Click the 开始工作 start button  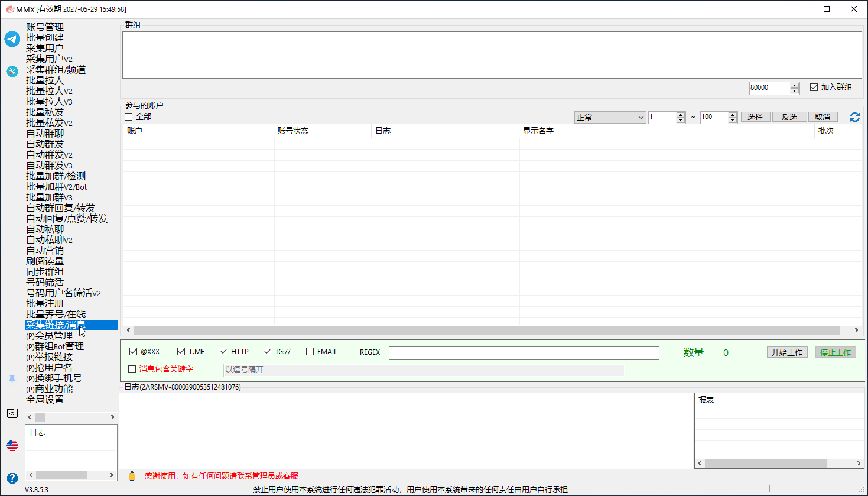click(787, 352)
